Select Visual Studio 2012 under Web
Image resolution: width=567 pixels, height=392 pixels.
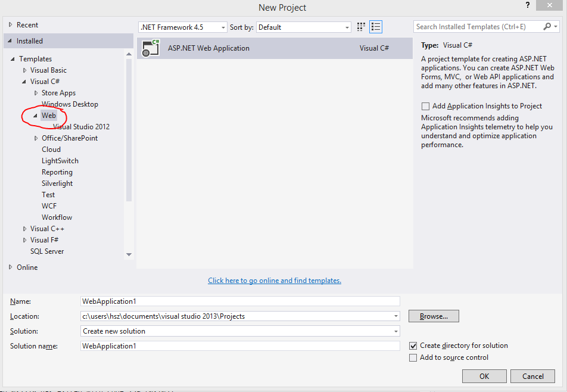(82, 126)
